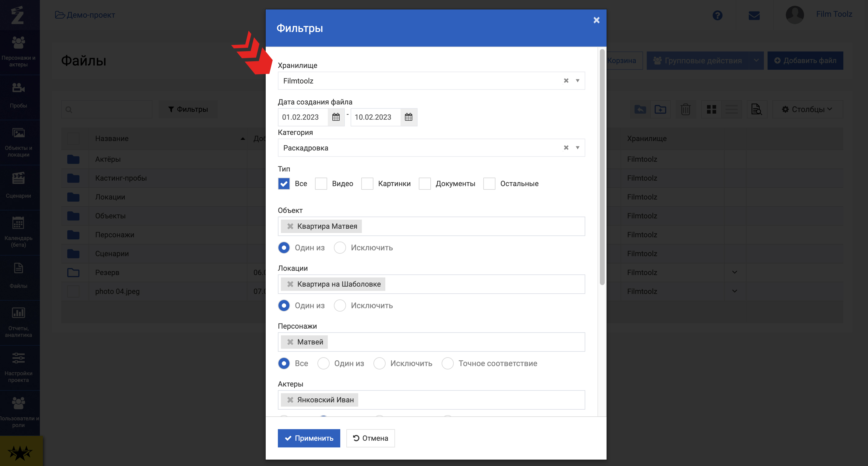Screen dimensions: 868x466
Task: Close the Фильтры dialog with X
Action: click(596, 20)
